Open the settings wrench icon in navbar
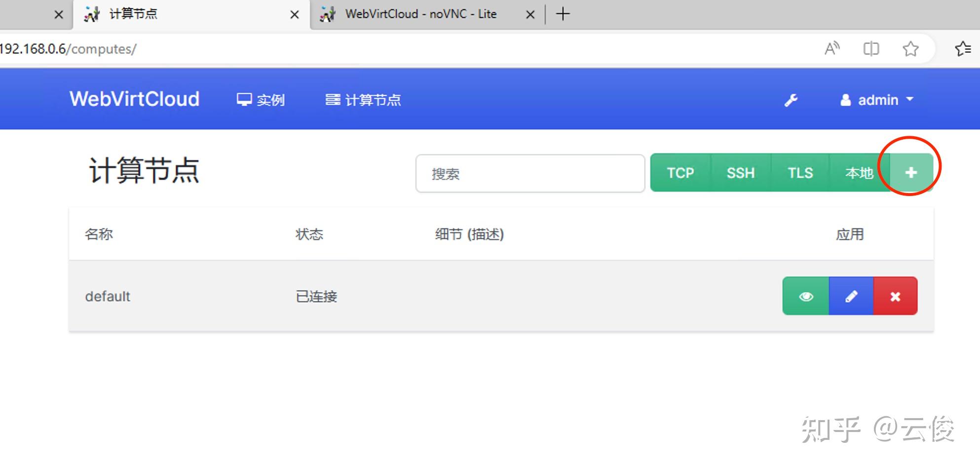 tap(791, 100)
